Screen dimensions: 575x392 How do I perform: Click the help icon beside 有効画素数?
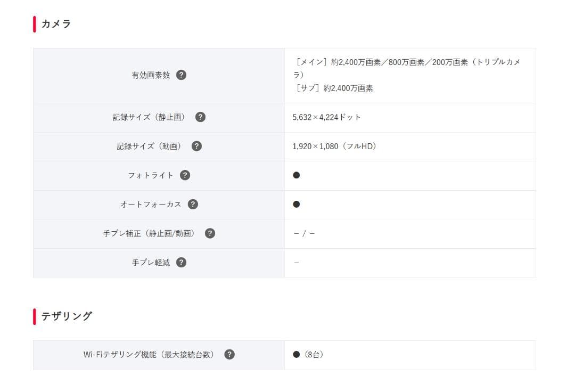182,75
